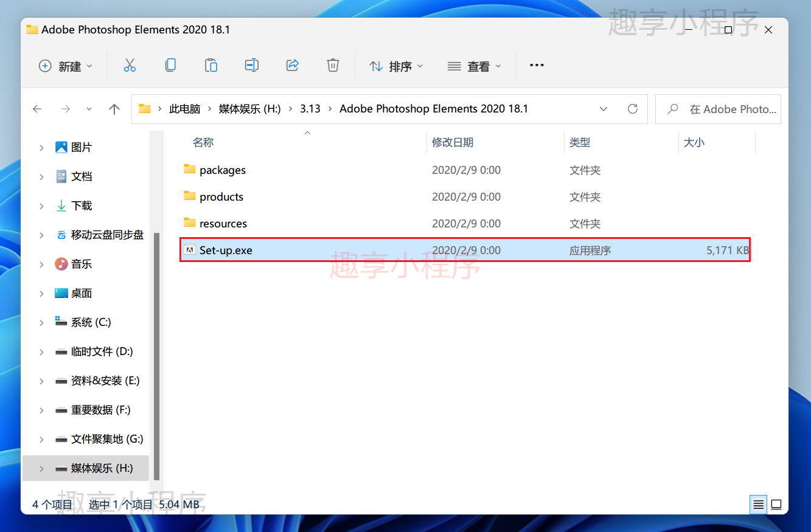Viewport: 811px width, 532px height.
Task: Click the Delete trash can icon
Action: (x=333, y=65)
